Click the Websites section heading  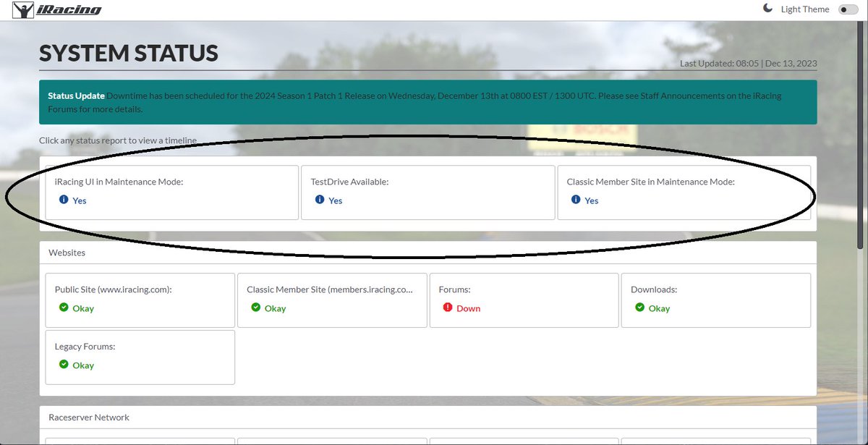point(67,253)
